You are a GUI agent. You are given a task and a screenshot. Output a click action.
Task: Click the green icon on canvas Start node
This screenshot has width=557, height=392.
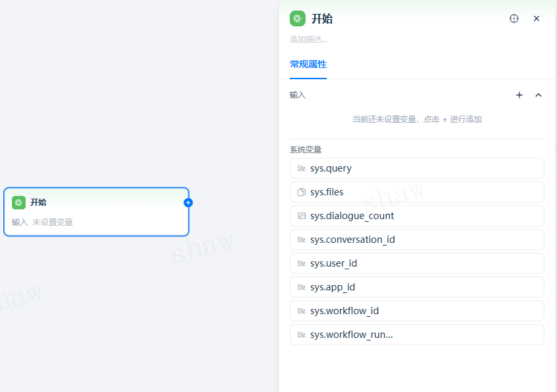(x=18, y=203)
